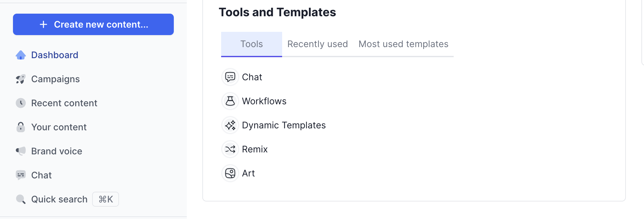Viewport: 644px width, 219px height.
Task: Click the Workflows flask icon
Action: tap(230, 101)
